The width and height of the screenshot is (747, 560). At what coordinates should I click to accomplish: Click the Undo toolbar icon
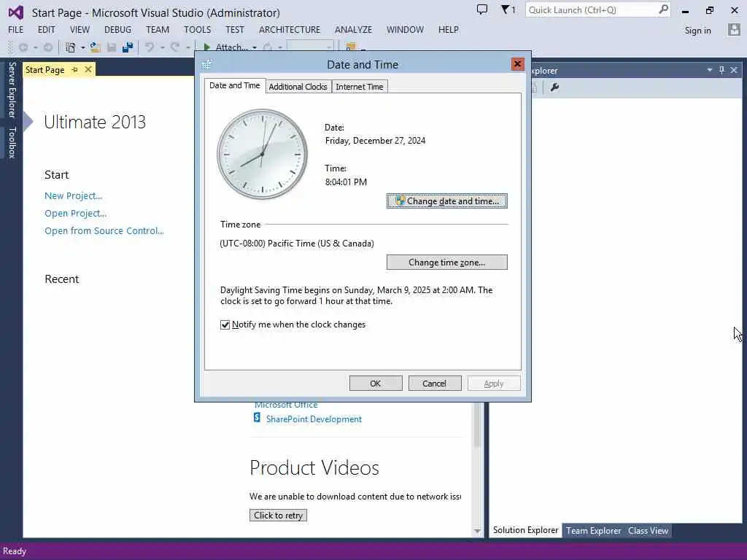pyautogui.click(x=150, y=47)
